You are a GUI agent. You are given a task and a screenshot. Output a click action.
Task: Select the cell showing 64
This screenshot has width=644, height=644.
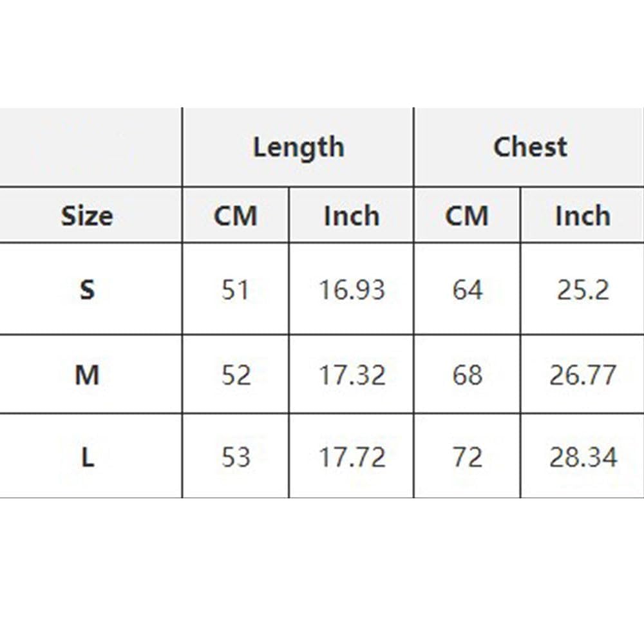pyautogui.click(x=467, y=290)
